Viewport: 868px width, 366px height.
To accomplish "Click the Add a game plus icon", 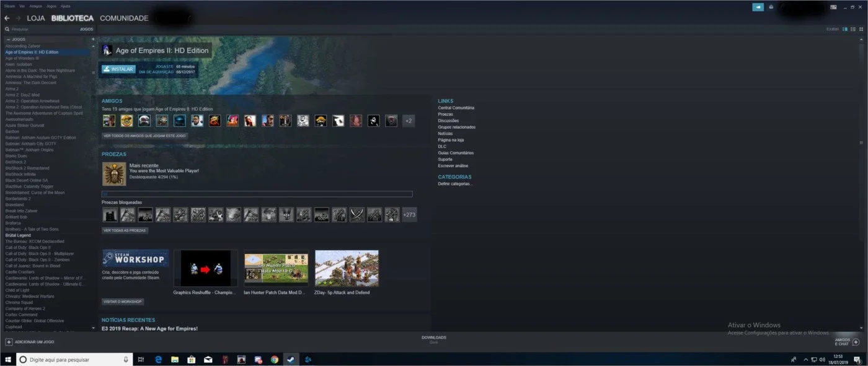I will pos(9,342).
